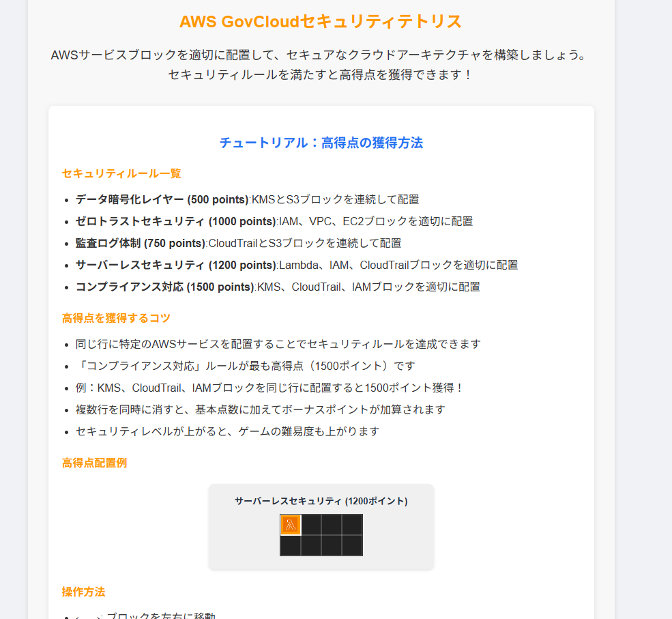This screenshot has width=672, height=619.
Task: Click the orange Lambda block icon
Action: [x=291, y=525]
